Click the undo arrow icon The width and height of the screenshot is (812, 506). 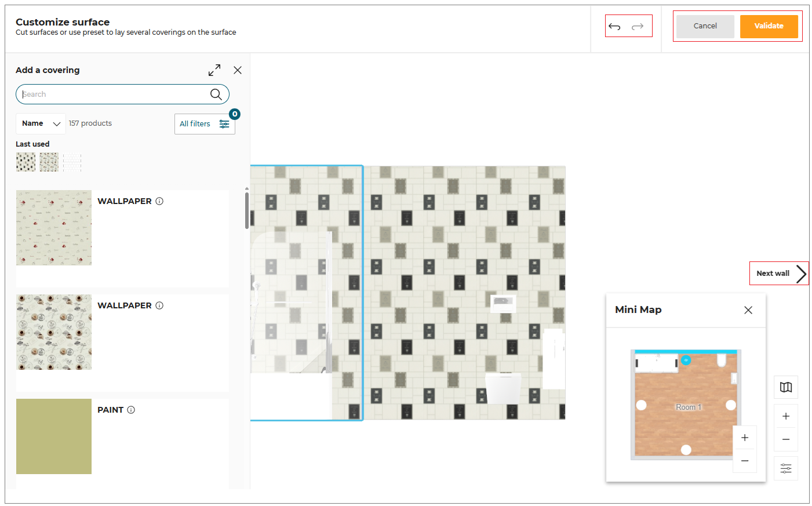tap(615, 26)
